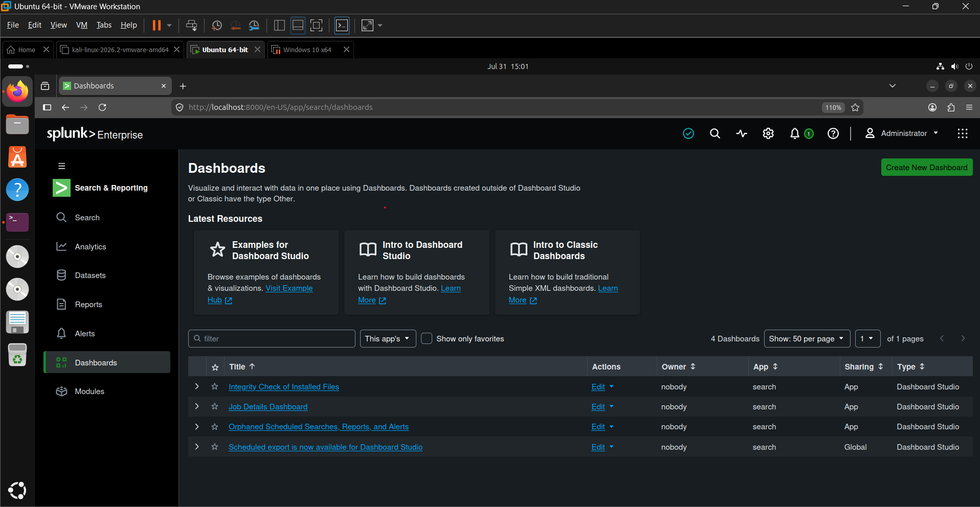The width and height of the screenshot is (980, 507).
Task: Open Administrator user dropdown
Action: coord(902,133)
